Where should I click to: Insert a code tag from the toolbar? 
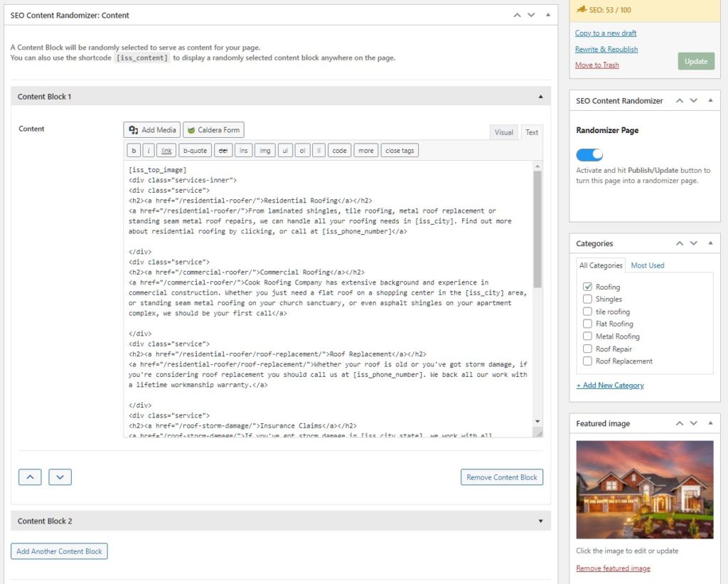click(x=339, y=150)
